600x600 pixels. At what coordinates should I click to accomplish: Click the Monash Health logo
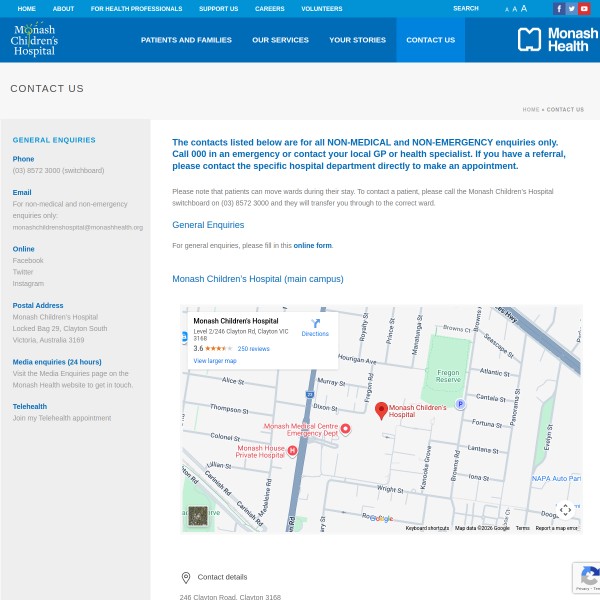tap(557, 40)
